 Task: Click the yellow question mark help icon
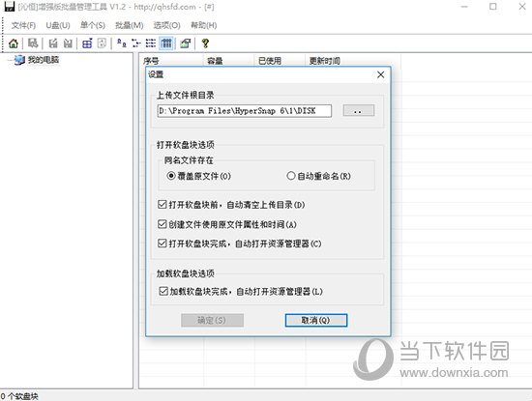click(205, 43)
